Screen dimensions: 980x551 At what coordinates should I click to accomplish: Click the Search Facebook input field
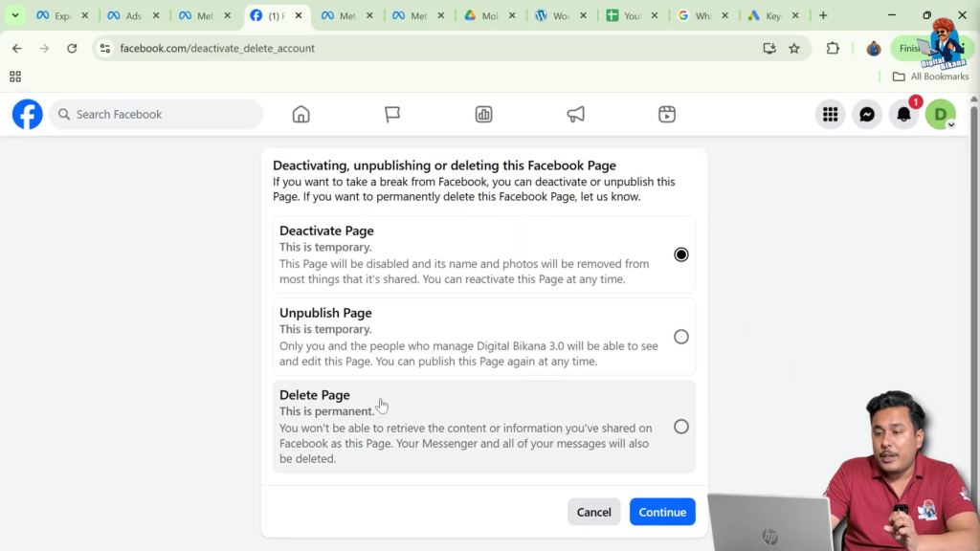tap(156, 114)
